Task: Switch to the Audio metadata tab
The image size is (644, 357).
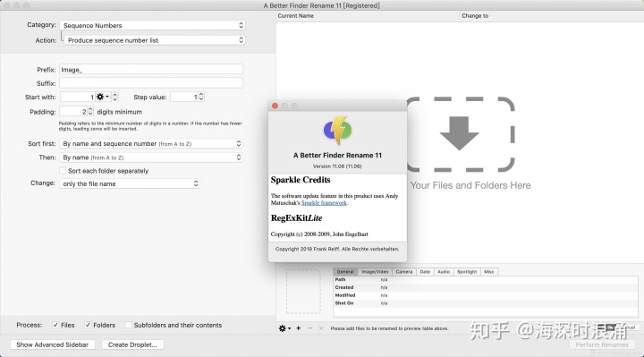Action: click(x=444, y=271)
